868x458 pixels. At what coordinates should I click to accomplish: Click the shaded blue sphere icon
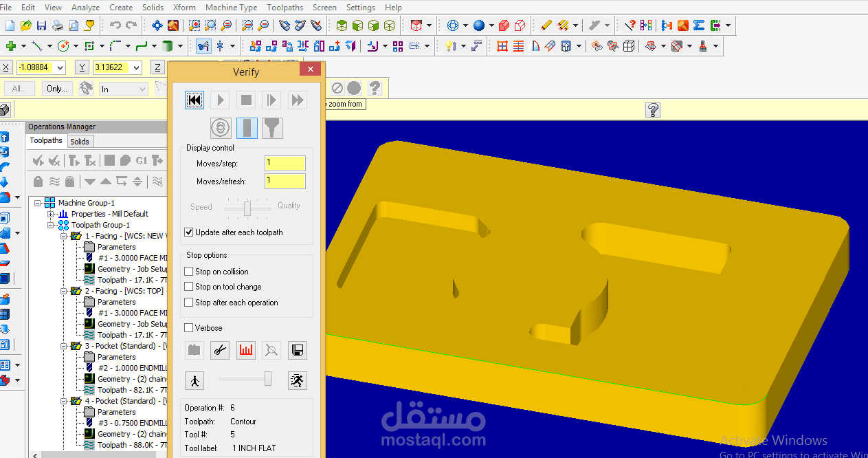pyautogui.click(x=478, y=25)
